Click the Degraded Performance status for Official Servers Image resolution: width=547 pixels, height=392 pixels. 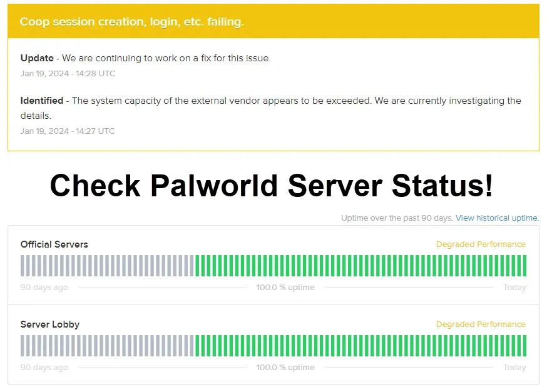pos(481,244)
